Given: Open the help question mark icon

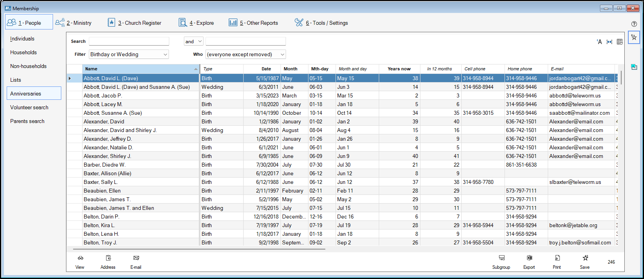Looking at the screenshot, I should pos(634,24).
